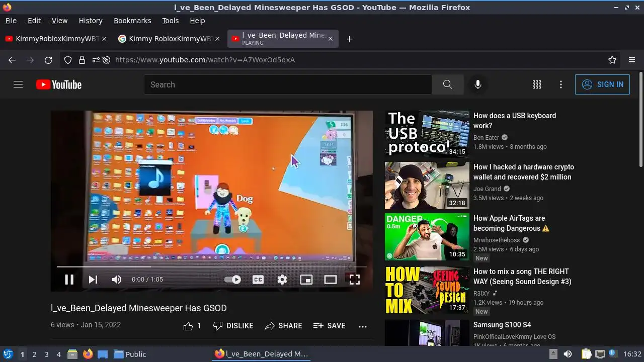Viewport: 644px width, 362px height.
Task: Switch to workspace 2 in the panel
Action: point(34,354)
